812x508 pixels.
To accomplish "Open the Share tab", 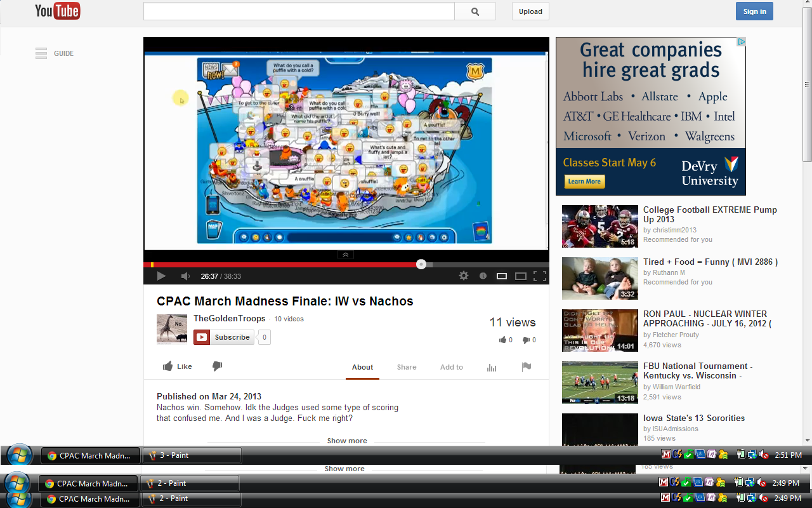I will (407, 367).
